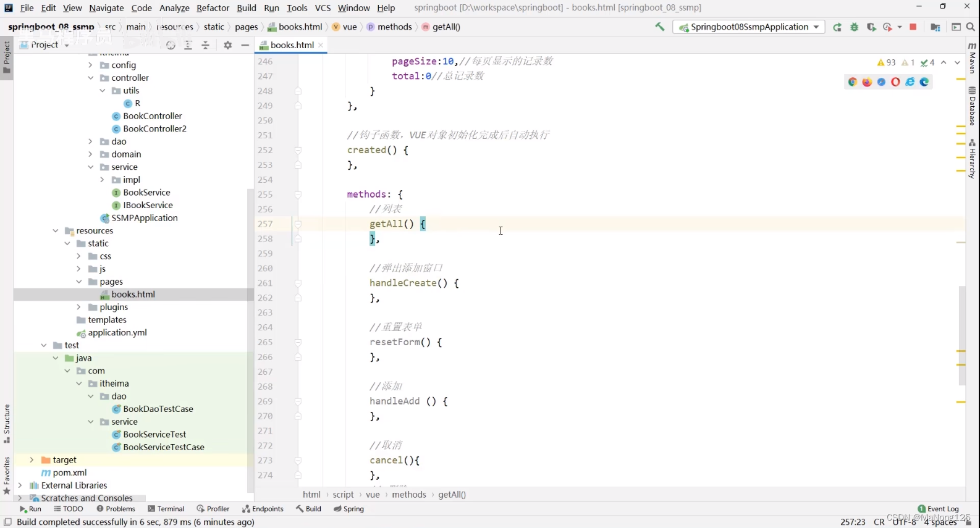
Task: Expand the target folder
Action: (x=32, y=460)
